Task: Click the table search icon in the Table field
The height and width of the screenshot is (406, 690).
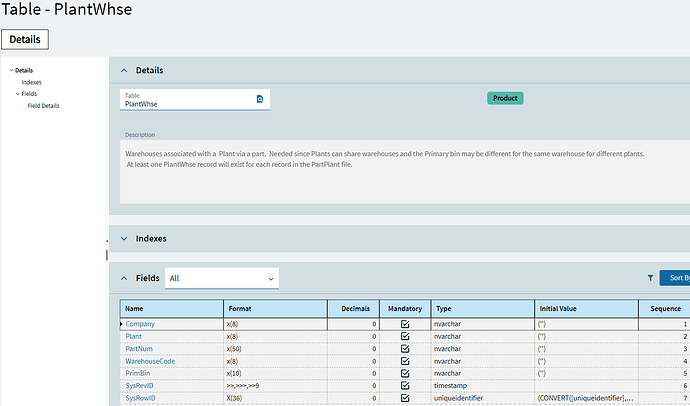Action: tap(260, 99)
